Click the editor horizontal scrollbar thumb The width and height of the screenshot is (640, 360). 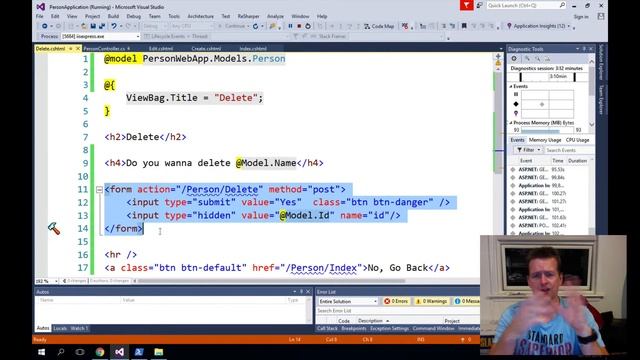pos(271,281)
